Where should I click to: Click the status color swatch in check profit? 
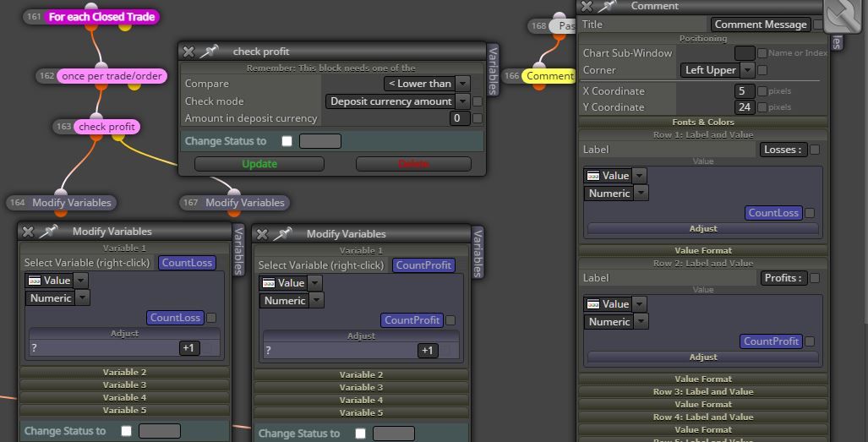320,141
